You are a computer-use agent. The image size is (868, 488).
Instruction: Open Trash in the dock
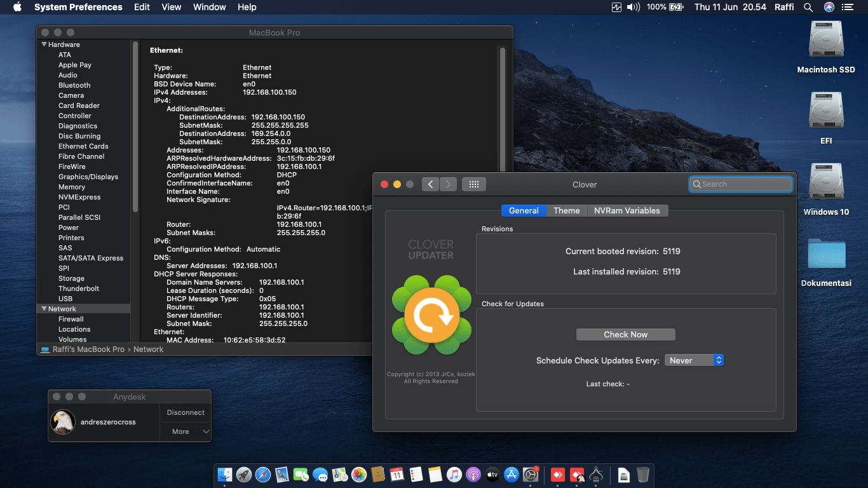click(x=643, y=475)
